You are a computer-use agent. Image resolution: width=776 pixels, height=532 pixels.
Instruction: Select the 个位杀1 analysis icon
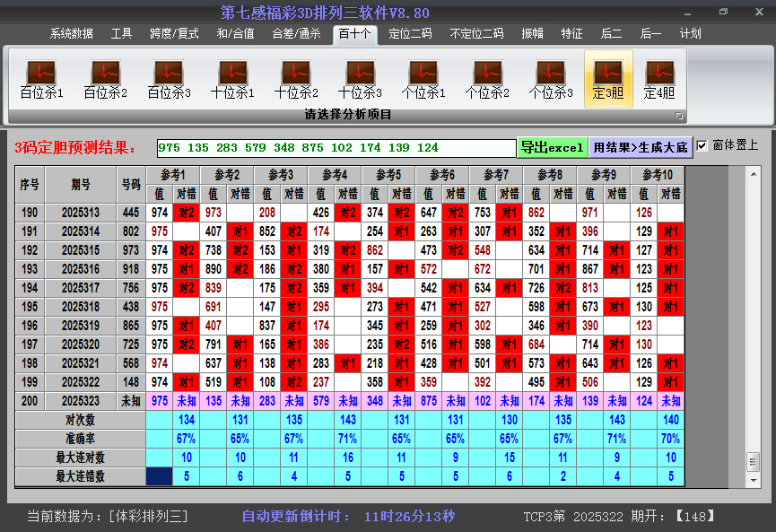(423, 79)
